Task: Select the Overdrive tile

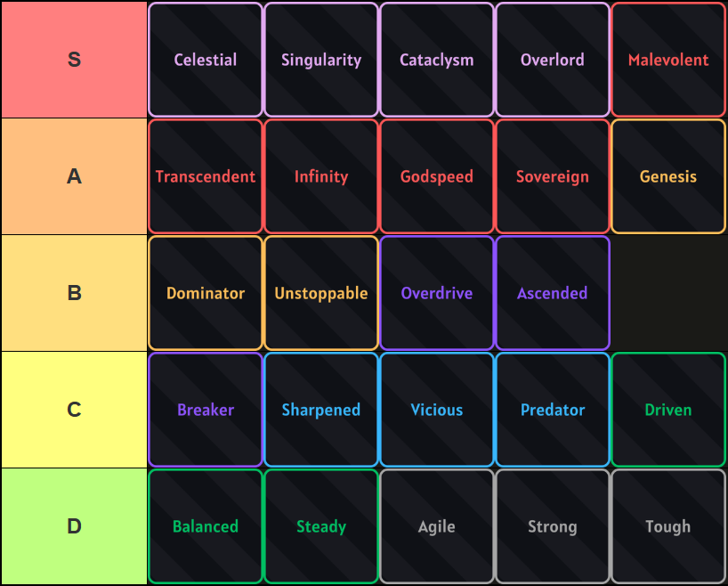Action: (x=436, y=293)
